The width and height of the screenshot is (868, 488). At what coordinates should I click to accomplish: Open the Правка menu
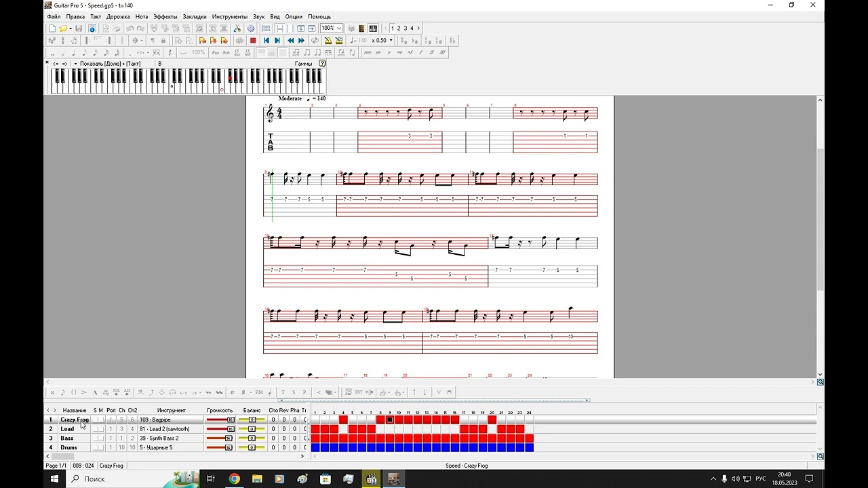tap(75, 16)
